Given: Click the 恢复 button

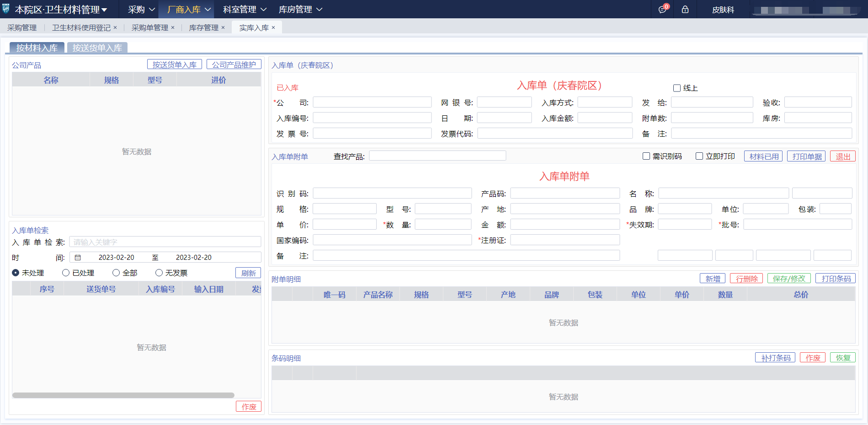Looking at the screenshot, I should point(843,358).
